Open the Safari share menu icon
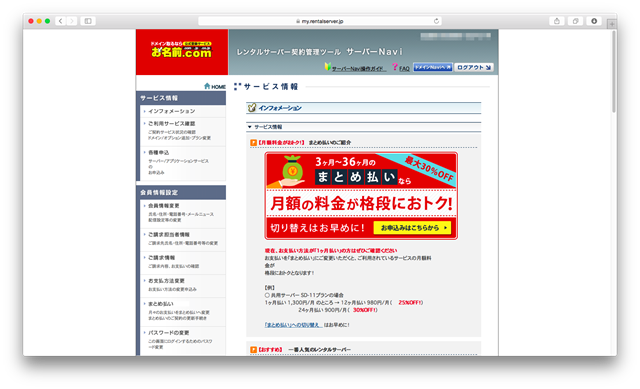The image size is (640, 389). tap(557, 21)
